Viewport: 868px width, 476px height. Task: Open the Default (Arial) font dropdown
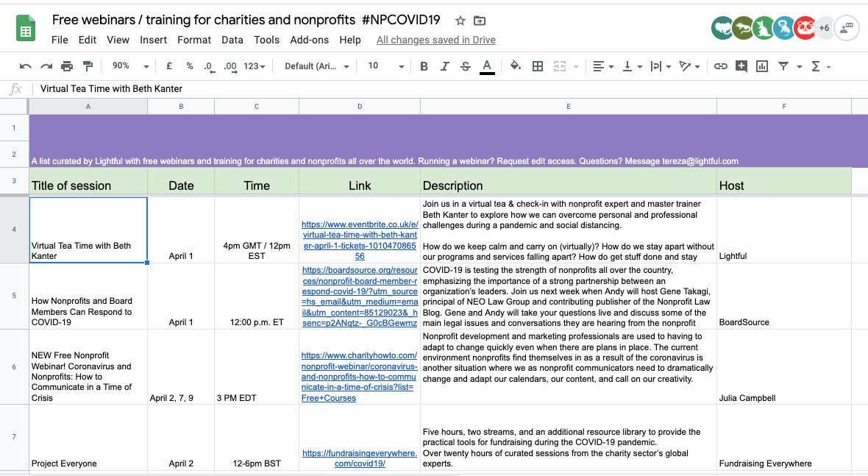316,66
